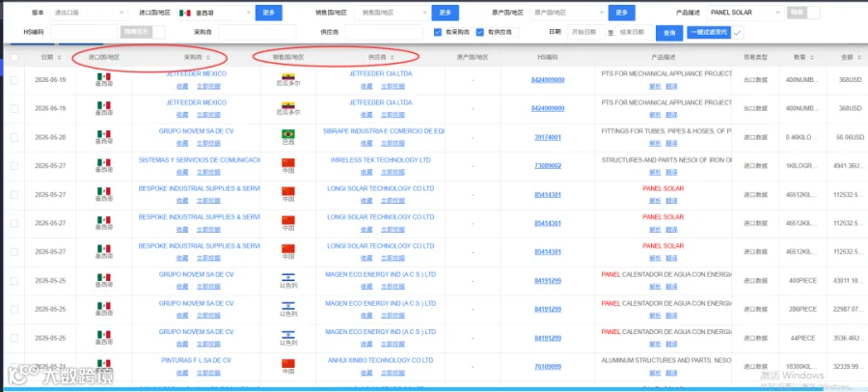Focus the 采购商 filter input field

(x=258, y=32)
